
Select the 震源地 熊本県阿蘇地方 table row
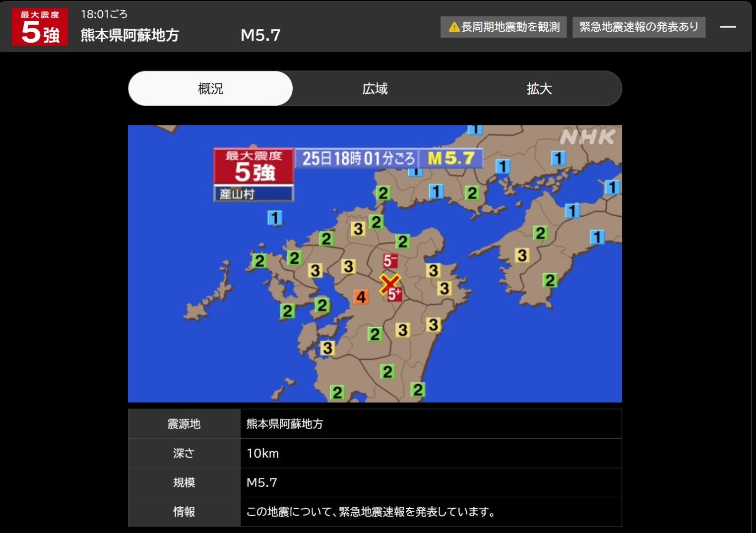pos(375,424)
